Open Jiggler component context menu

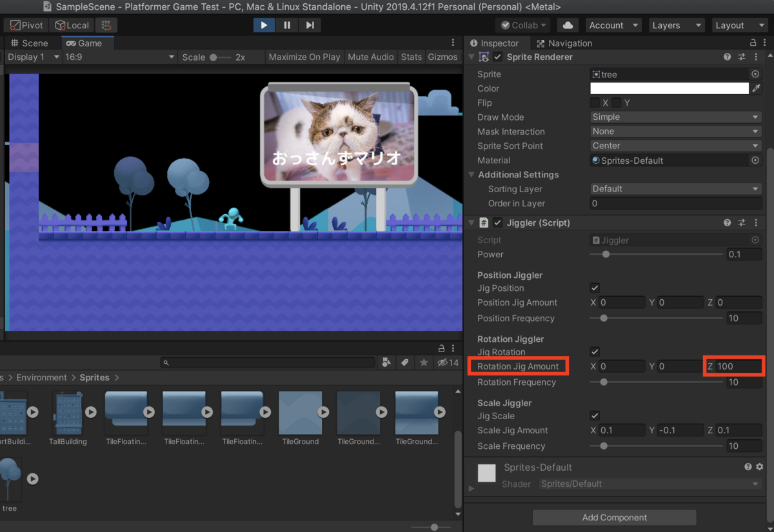(x=756, y=222)
